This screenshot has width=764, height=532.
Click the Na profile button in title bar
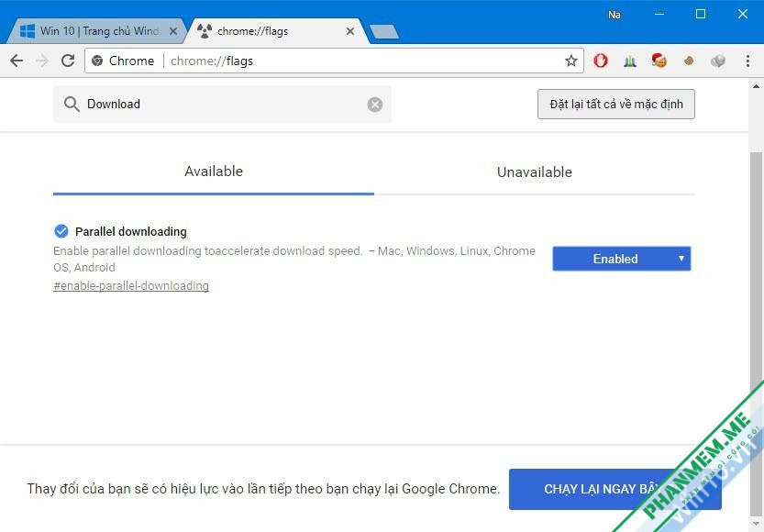tap(614, 15)
